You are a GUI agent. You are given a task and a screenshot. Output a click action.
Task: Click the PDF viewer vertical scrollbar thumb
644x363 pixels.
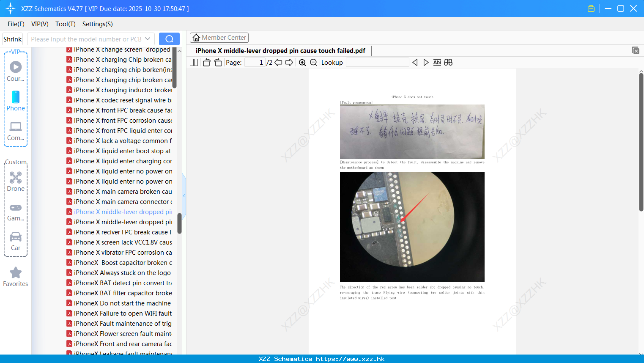click(641, 142)
